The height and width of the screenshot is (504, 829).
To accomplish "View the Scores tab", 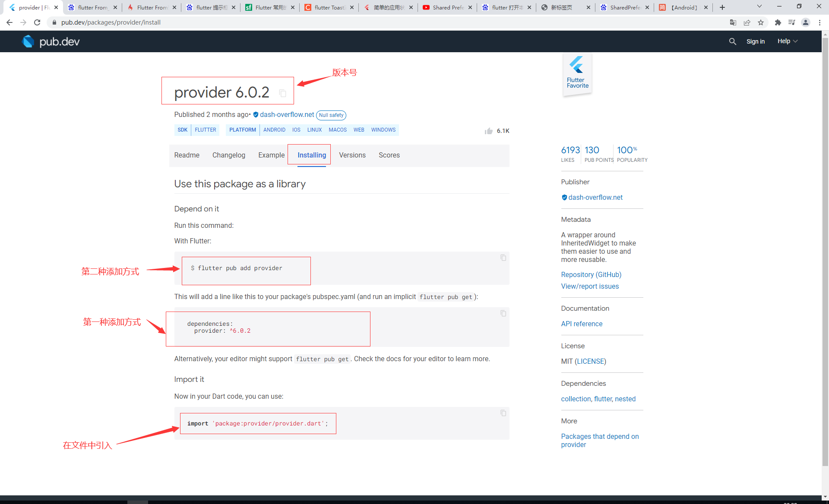I will point(389,155).
